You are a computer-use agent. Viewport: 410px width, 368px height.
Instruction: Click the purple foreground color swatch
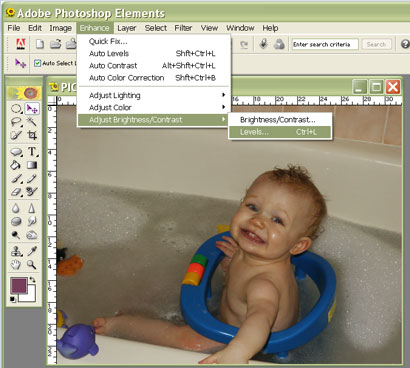(x=18, y=286)
